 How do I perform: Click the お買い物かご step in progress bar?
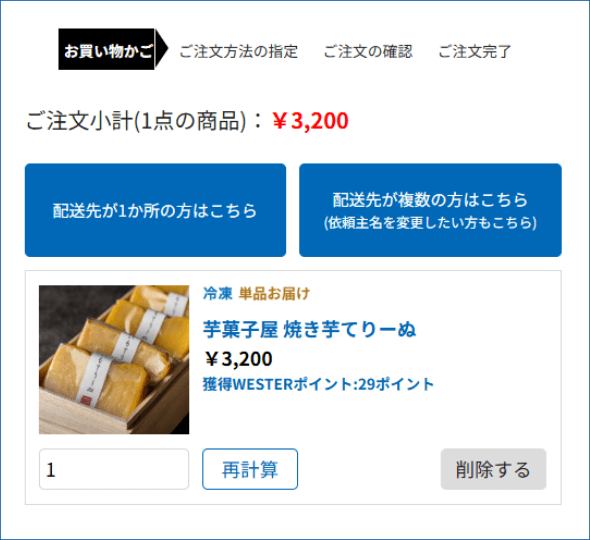tap(106, 49)
